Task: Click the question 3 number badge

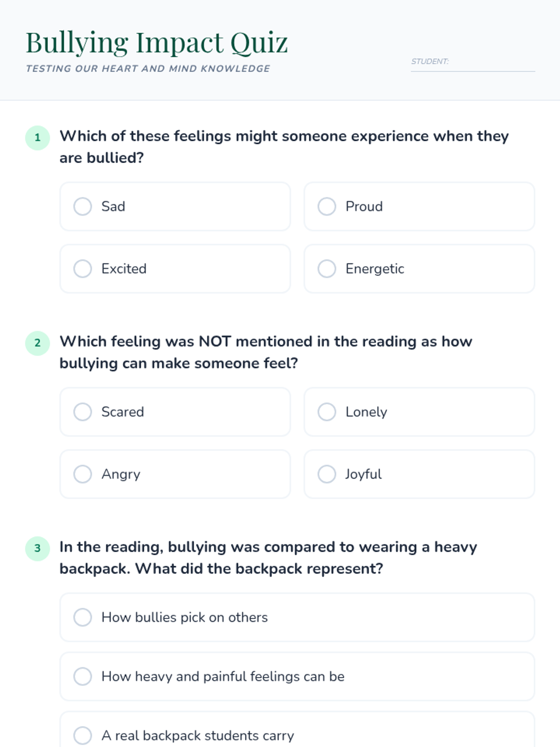Action: point(37,549)
